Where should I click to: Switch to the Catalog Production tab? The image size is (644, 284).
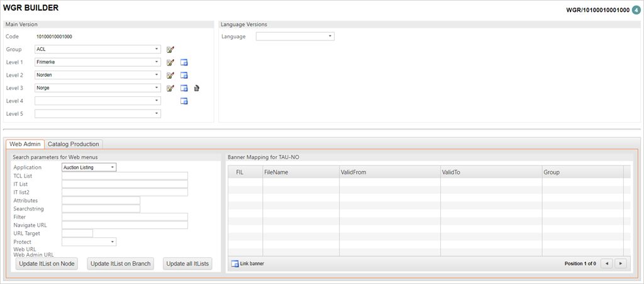point(74,144)
